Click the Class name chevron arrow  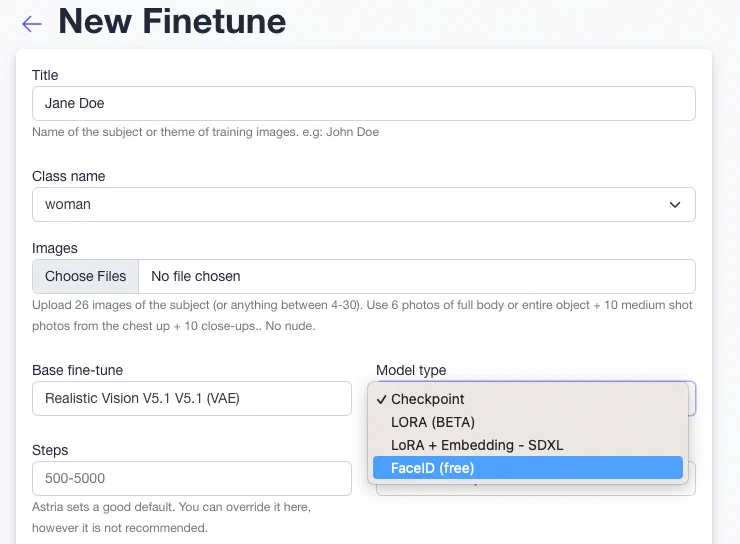675,205
